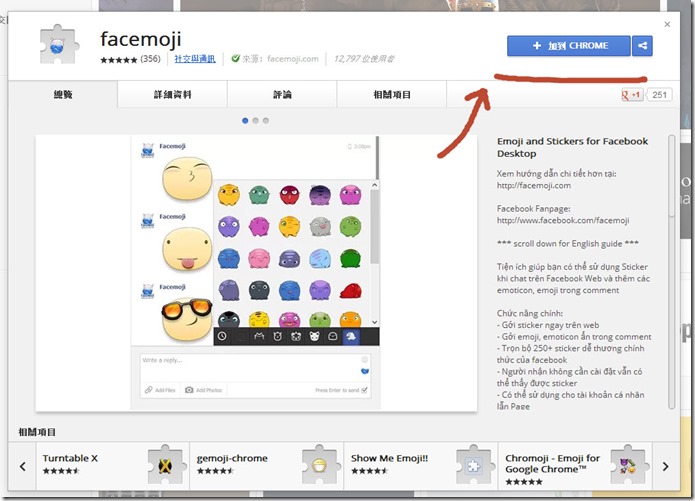
Task: Click the Show Me Emoji!! puzzle icon
Action: click(x=474, y=465)
